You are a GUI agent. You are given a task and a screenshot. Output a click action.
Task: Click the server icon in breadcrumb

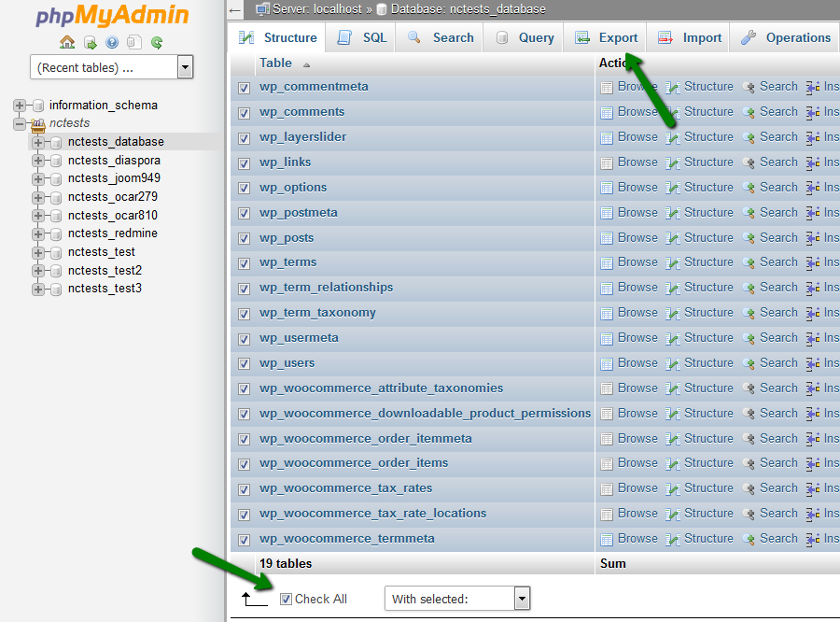tap(262, 9)
